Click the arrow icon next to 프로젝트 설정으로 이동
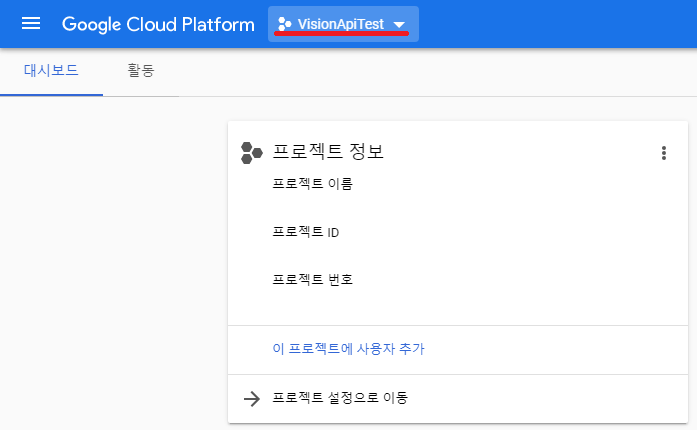The height and width of the screenshot is (430, 697). (x=252, y=398)
